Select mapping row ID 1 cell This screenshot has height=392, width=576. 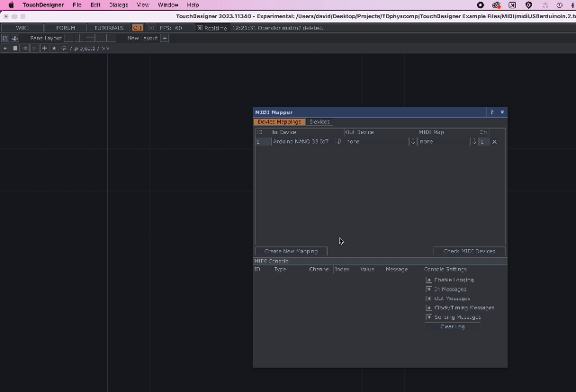point(263,142)
